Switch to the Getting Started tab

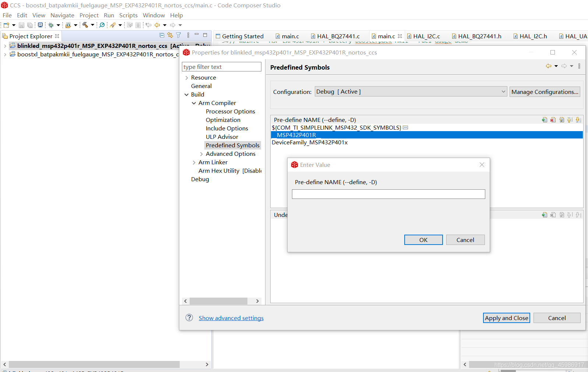point(240,36)
